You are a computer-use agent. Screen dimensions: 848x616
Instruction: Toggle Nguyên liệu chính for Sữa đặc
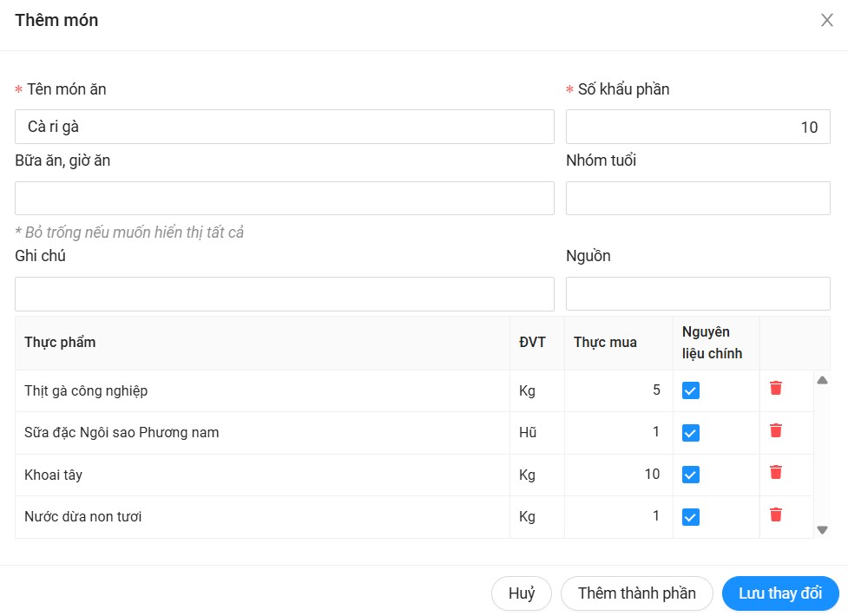tap(691, 432)
